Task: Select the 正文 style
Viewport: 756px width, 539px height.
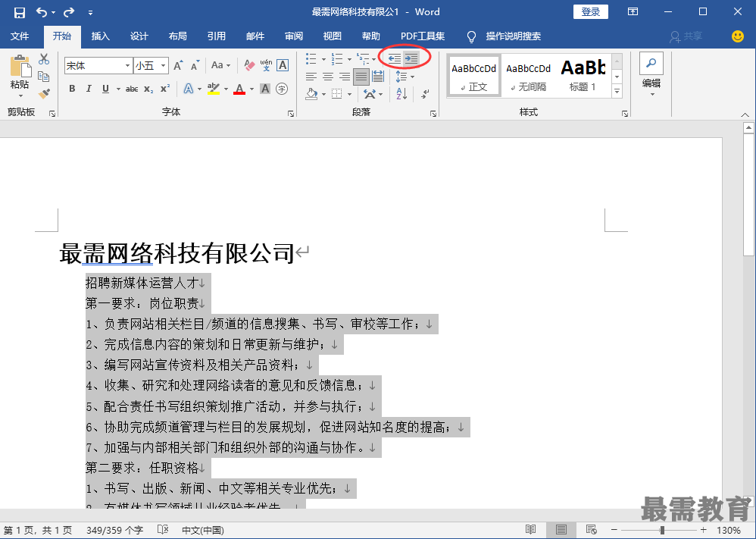Action: 474,77
